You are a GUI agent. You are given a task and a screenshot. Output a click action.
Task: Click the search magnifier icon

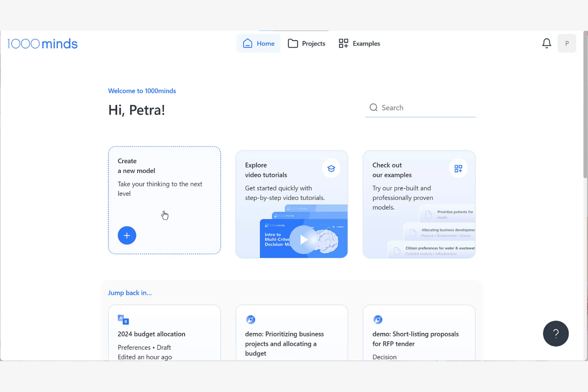pos(373,107)
